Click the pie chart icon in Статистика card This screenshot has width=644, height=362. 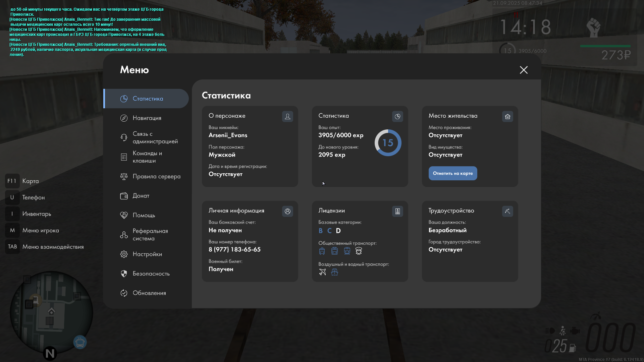tap(397, 117)
